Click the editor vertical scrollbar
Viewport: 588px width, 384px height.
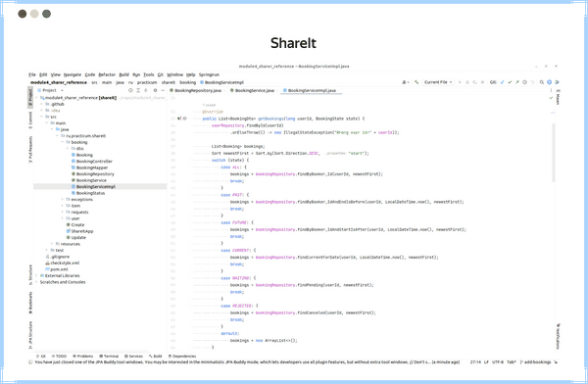click(x=554, y=153)
